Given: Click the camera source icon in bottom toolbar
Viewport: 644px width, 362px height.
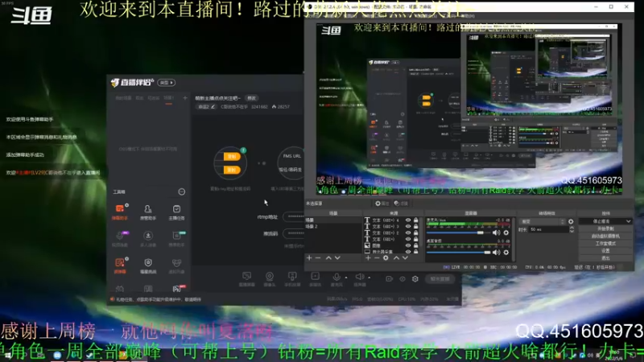Looking at the screenshot, I should (270, 278).
